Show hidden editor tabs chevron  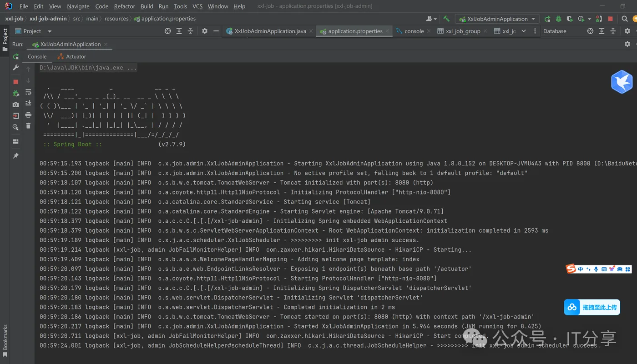point(524,31)
